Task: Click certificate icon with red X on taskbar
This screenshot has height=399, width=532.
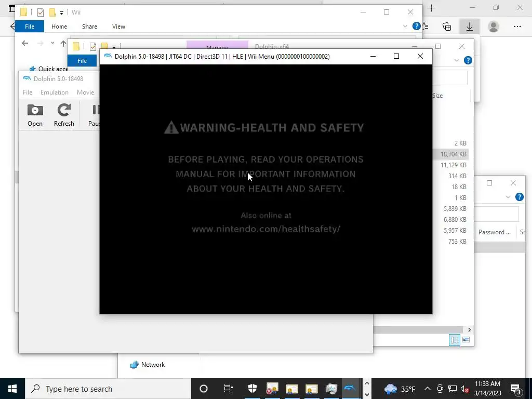Action: pyautogui.click(x=272, y=389)
